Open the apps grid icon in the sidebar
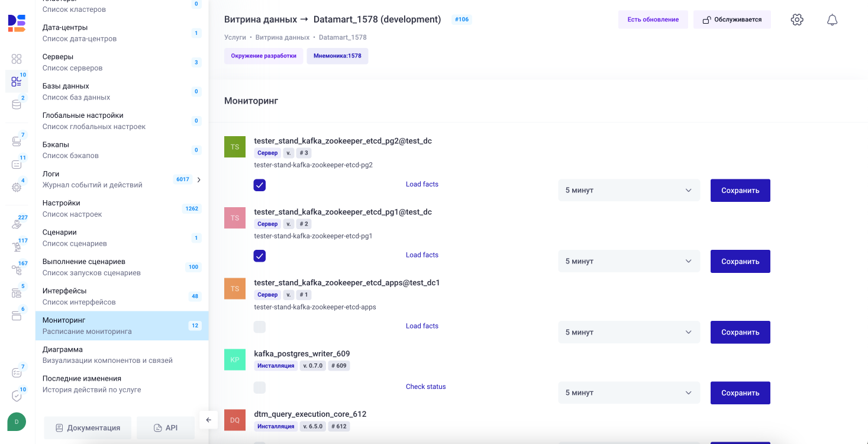The height and width of the screenshot is (444, 868). 16,59
